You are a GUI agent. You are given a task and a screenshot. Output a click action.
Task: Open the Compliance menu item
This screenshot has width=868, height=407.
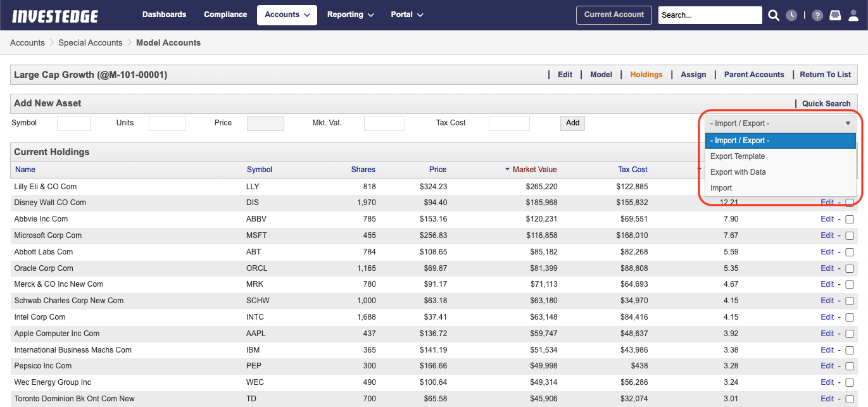[x=225, y=15]
